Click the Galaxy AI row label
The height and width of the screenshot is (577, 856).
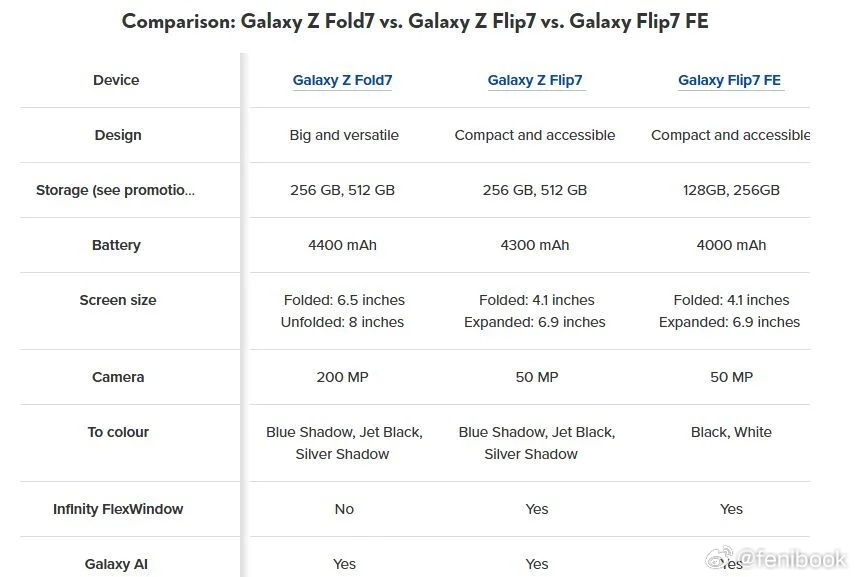[x=116, y=564]
